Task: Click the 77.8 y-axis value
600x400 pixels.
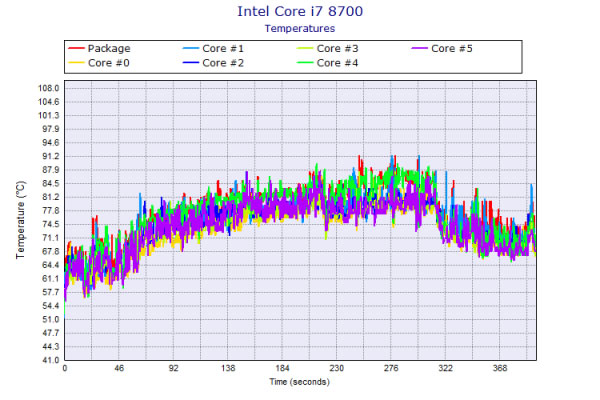Action: pos(51,211)
